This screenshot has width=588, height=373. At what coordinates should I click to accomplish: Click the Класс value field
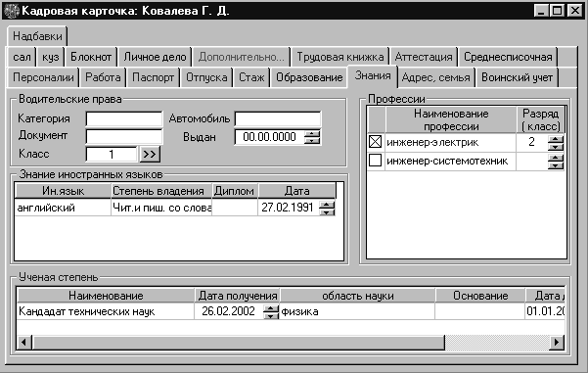(x=112, y=155)
